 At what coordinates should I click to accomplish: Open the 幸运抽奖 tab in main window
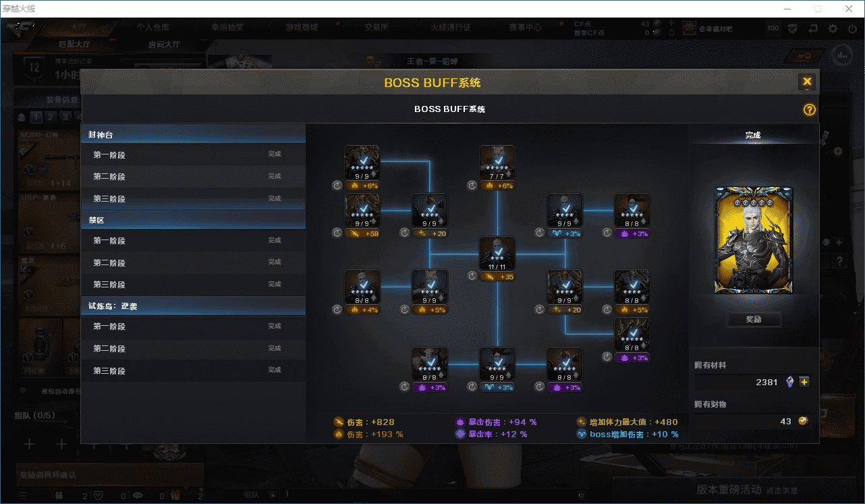[227, 28]
